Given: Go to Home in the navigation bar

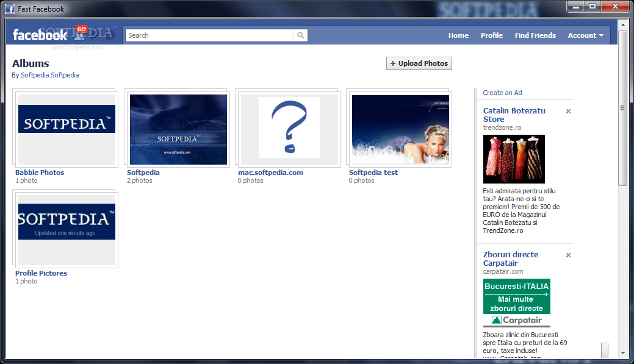Looking at the screenshot, I should [x=458, y=35].
